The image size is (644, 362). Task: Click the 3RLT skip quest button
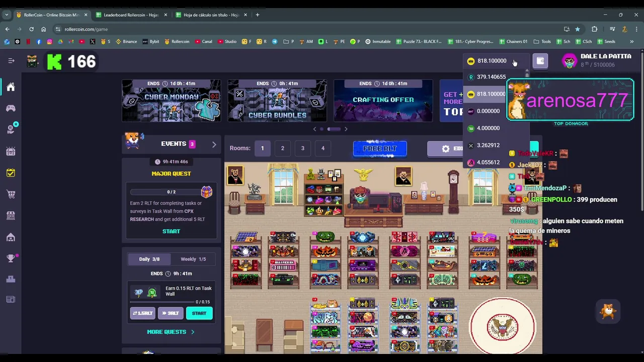click(x=171, y=313)
